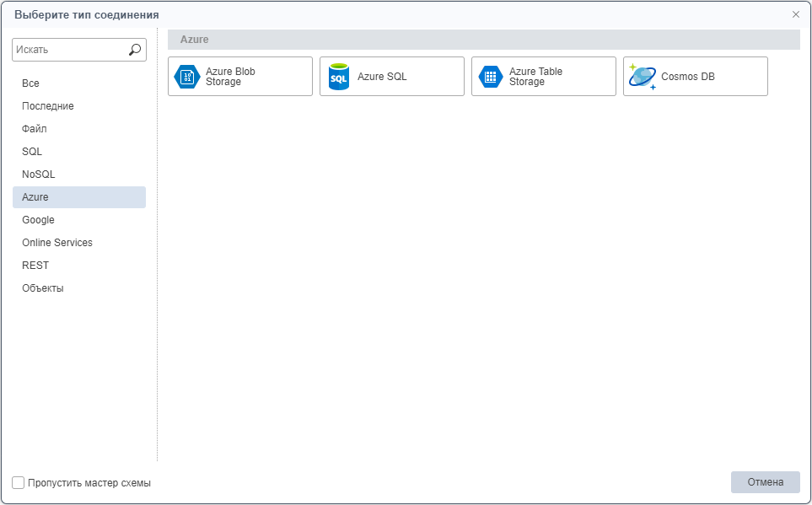Open the Последние category
This screenshot has width=812, height=505.
[x=48, y=106]
